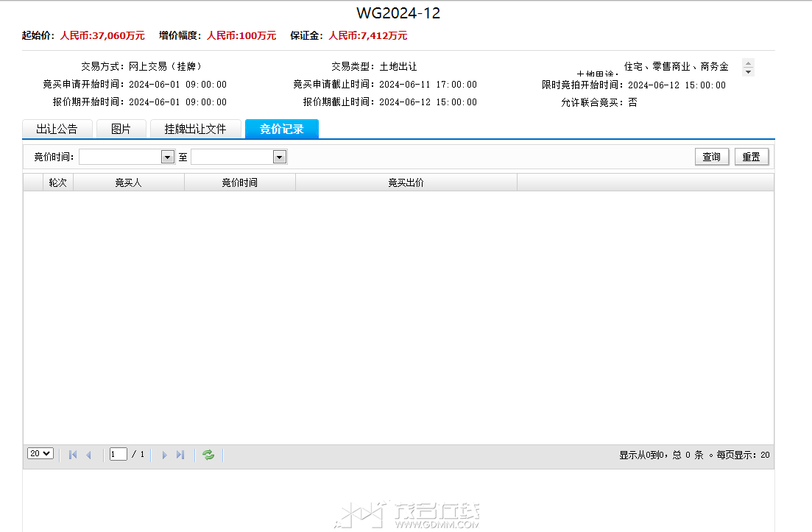Click the 竞买人 column header
Image resolution: width=812 pixels, height=532 pixels.
pos(128,182)
